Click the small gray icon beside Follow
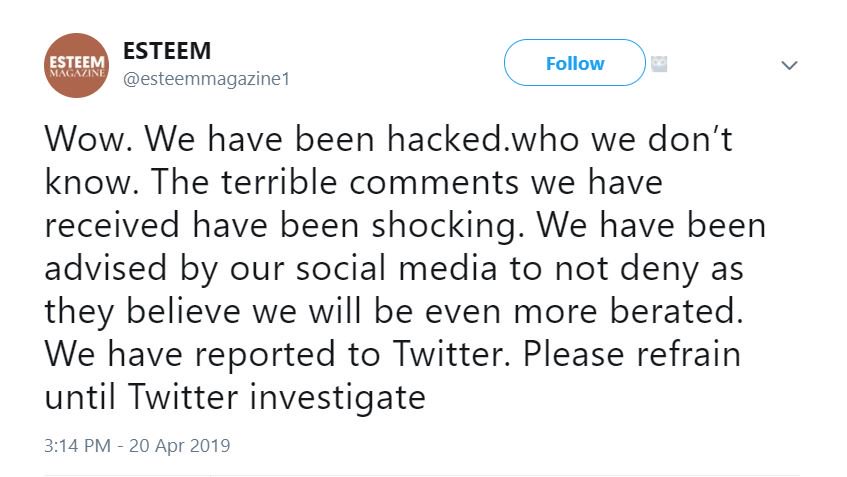The image size is (847, 477). [659, 63]
